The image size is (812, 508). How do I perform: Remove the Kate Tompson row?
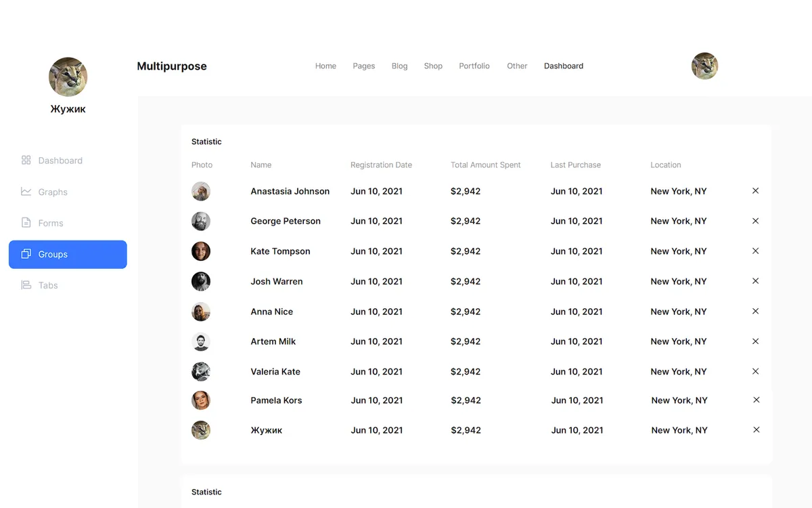pos(756,251)
